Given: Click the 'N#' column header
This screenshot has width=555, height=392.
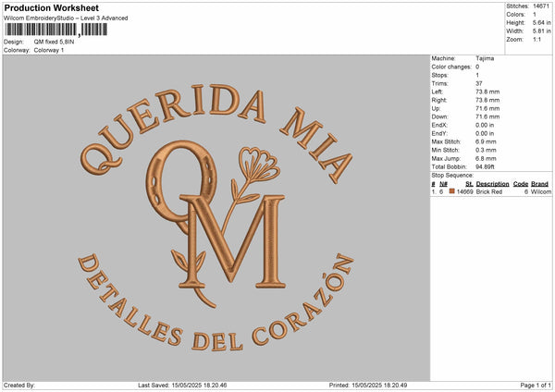Looking at the screenshot, I should [x=443, y=184].
